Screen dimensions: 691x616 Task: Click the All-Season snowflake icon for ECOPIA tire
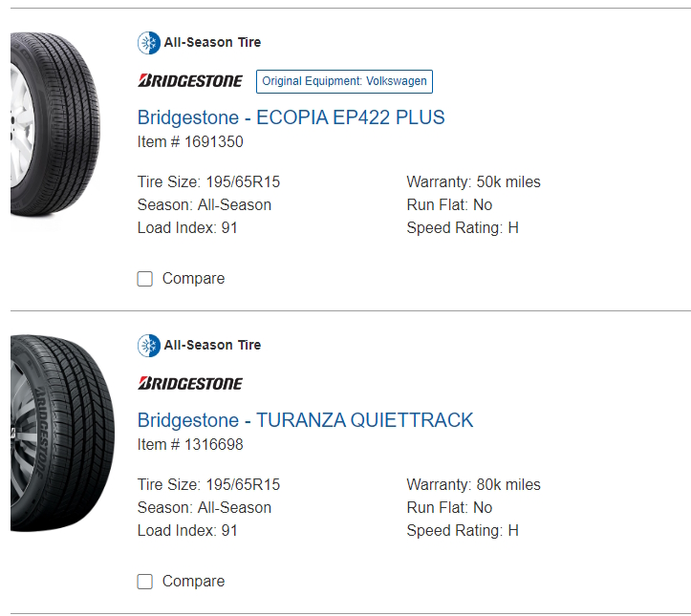[148, 43]
